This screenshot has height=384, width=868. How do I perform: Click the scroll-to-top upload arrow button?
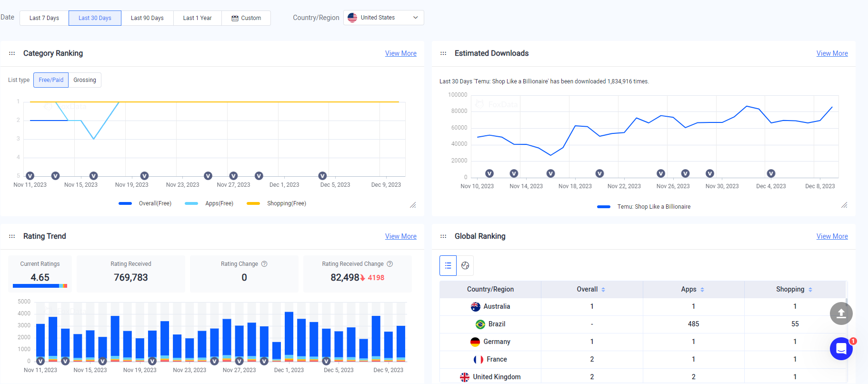[x=841, y=313]
